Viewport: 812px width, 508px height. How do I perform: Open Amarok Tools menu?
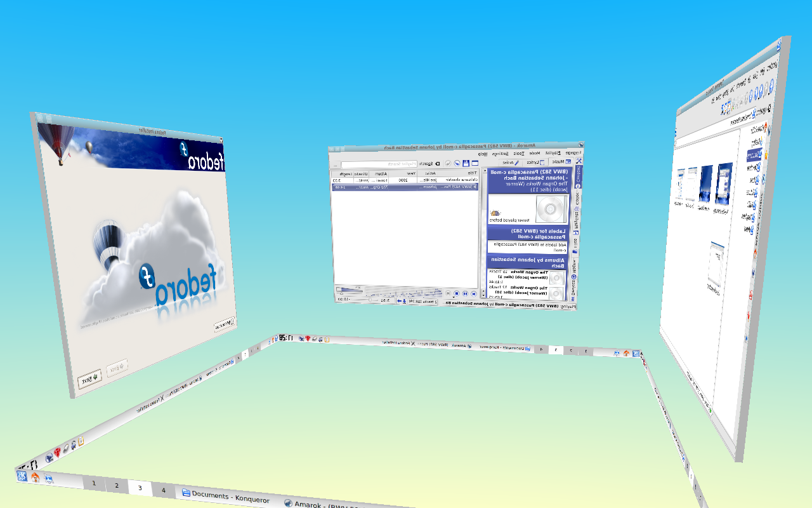pyautogui.click(x=519, y=153)
